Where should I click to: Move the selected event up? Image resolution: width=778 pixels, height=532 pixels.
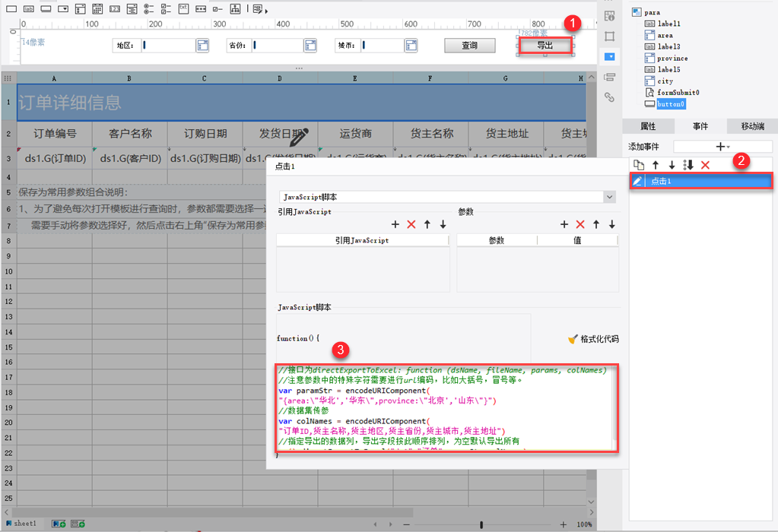coord(656,165)
